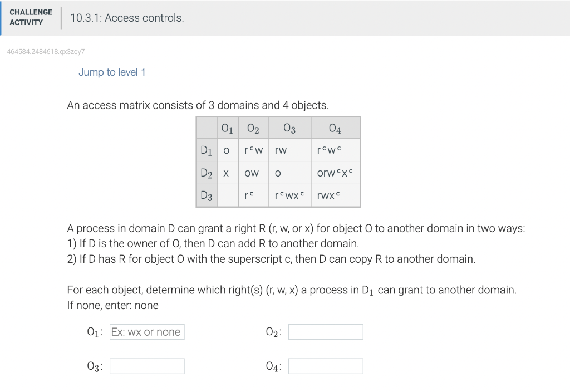This screenshot has width=570, height=392.
Task: Click the O4 answer input field
Action: pyautogui.click(x=326, y=366)
